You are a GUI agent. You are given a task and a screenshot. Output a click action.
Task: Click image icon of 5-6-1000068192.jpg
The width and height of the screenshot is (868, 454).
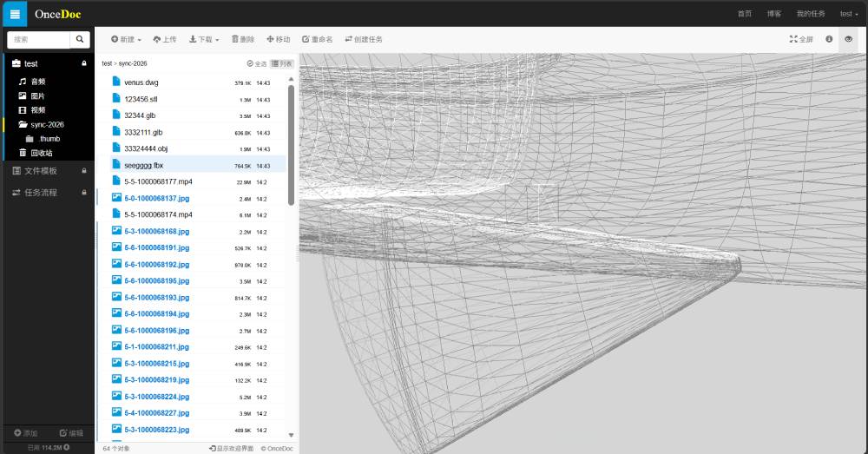117,264
